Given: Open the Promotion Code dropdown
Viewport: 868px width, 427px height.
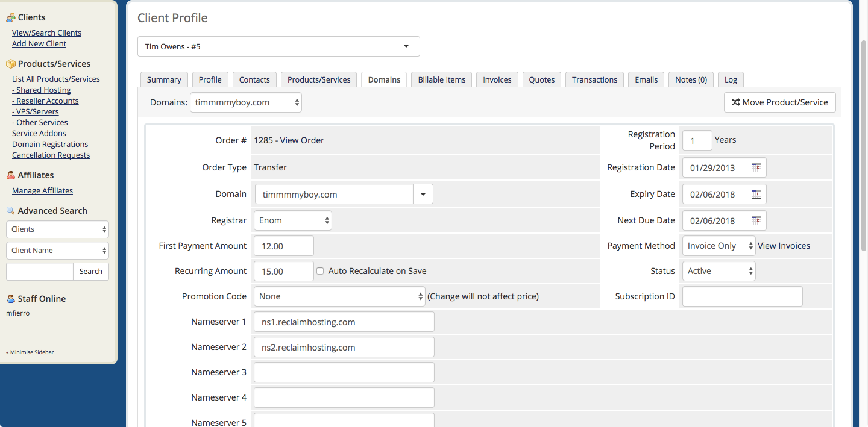Looking at the screenshot, I should [339, 296].
